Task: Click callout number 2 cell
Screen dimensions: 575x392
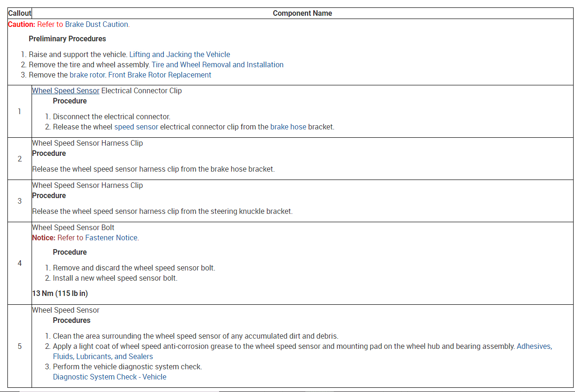Action: [x=19, y=159]
